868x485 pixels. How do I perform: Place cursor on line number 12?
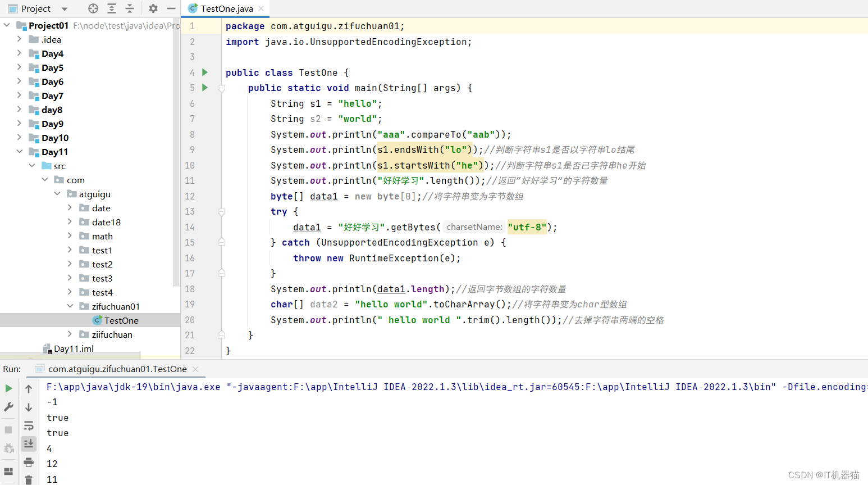[190, 196]
